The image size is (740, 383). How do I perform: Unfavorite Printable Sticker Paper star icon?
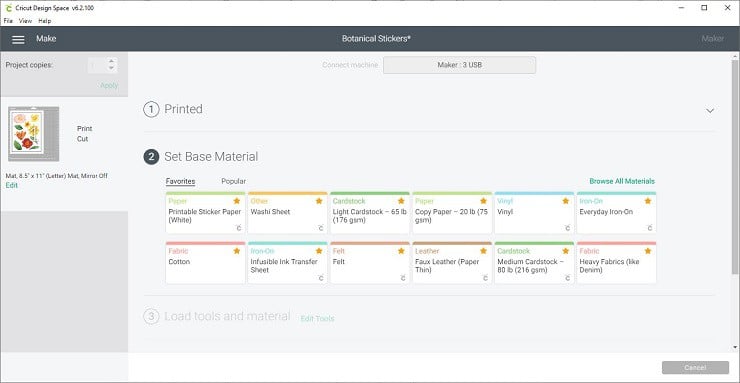tap(237, 201)
